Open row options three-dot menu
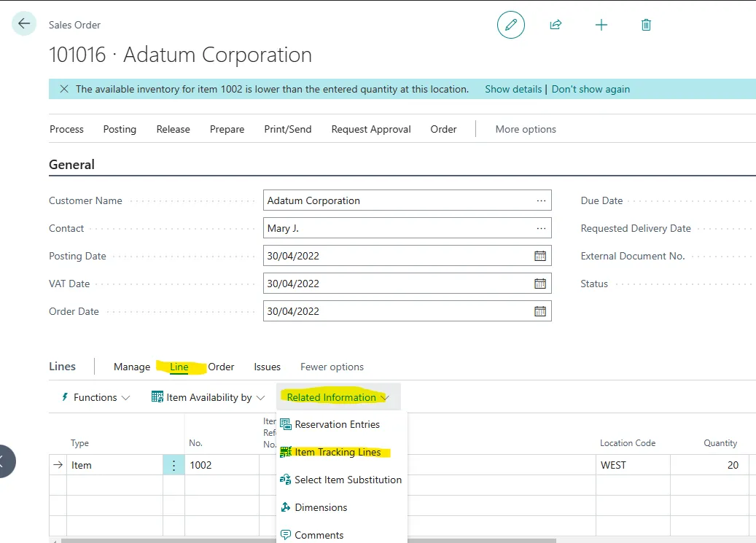This screenshot has height=543, width=756. 174,465
